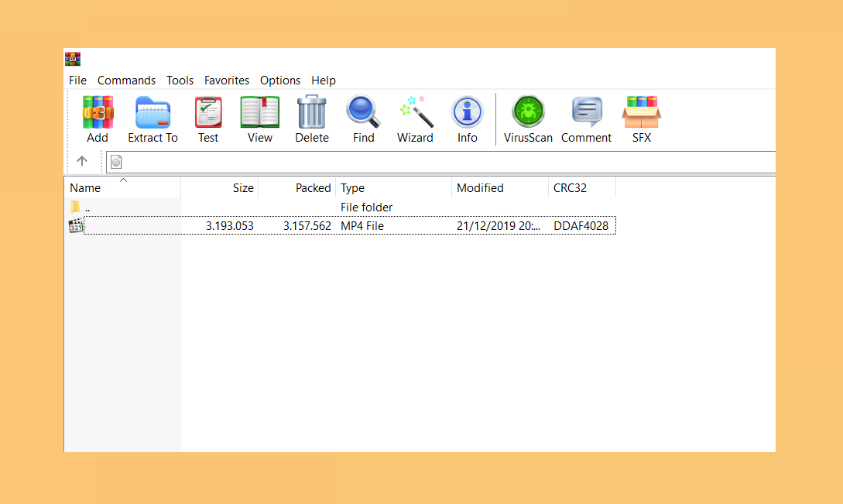Click the modified date 21/12/2019
The image size is (843, 504).
(499, 226)
